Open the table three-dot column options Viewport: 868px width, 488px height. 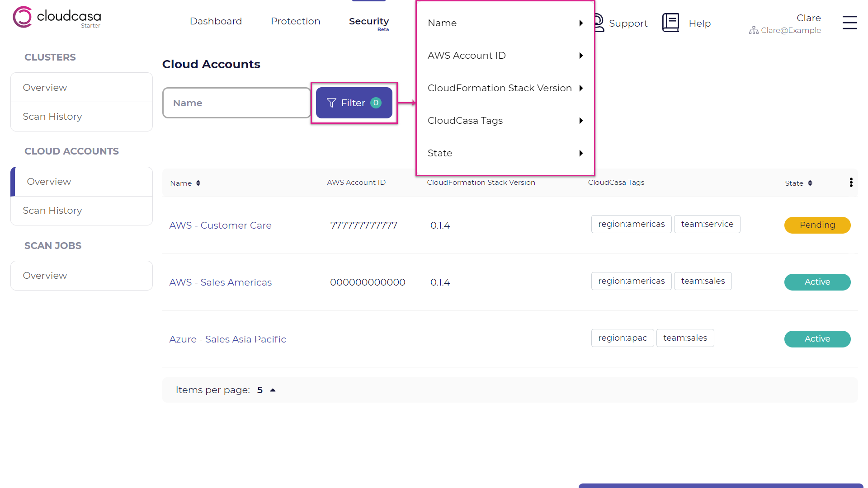(x=851, y=182)
